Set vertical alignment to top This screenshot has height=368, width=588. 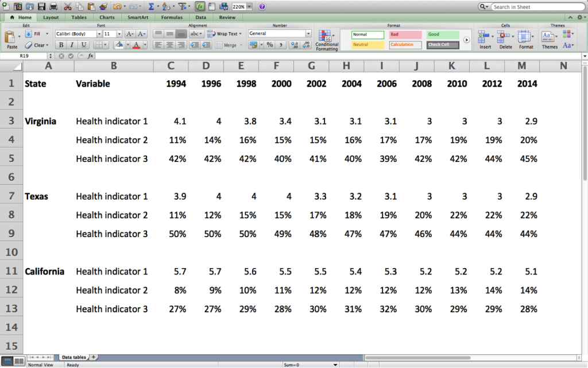[x=158, y=34]
